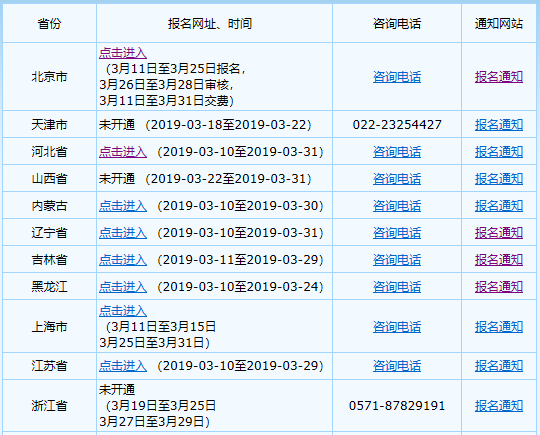Open Beijing's 点击进入 registration link
The height and width of the screenshot is (435, 540).
tap(123, 53)
